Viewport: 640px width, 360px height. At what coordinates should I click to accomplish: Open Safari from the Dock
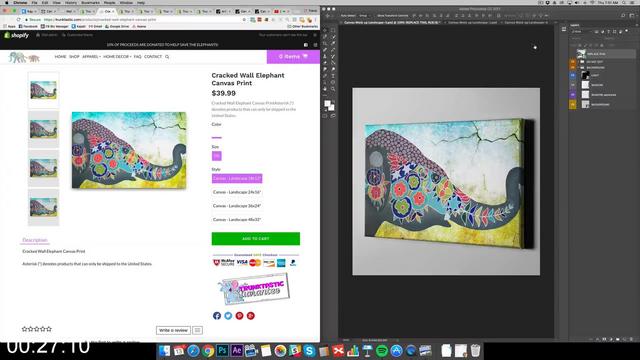tap(193, 351)
